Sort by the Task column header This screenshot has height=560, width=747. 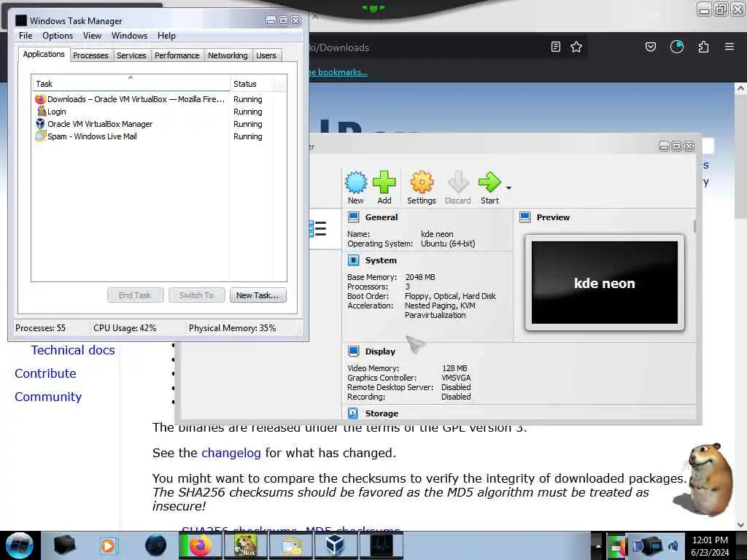coord(131,84)
